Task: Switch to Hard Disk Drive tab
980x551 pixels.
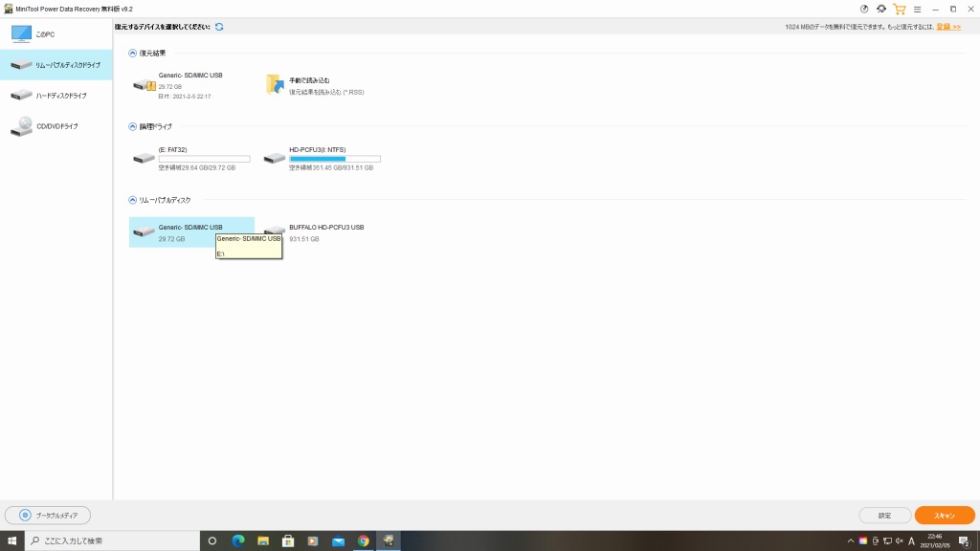Action: [56, 95]
